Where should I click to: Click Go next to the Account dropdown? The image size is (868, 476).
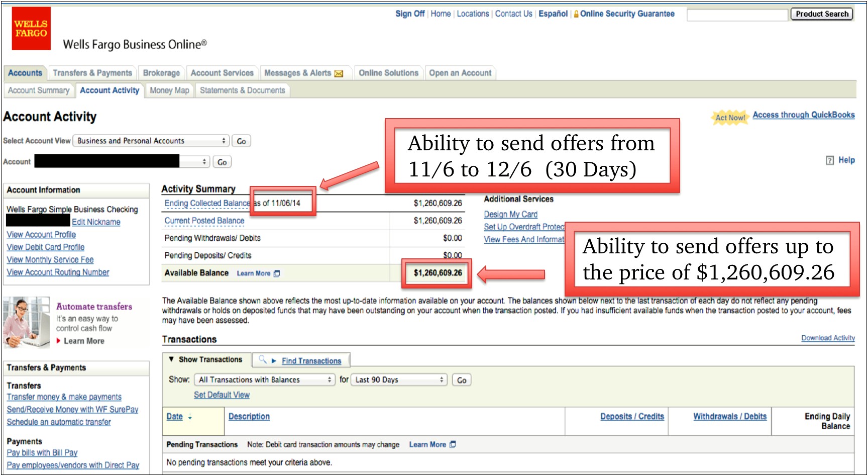(x=222, y=162)
